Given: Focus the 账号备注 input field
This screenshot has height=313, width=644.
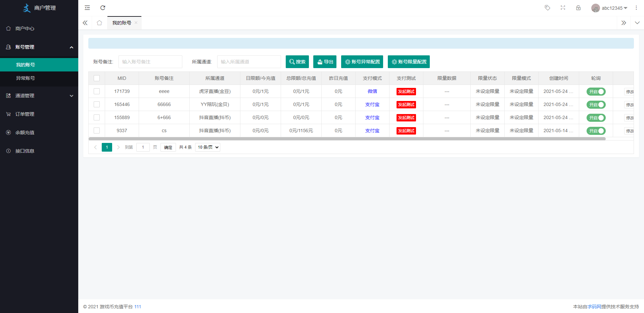Looking at the screenshot, I should tap(150, 62).
